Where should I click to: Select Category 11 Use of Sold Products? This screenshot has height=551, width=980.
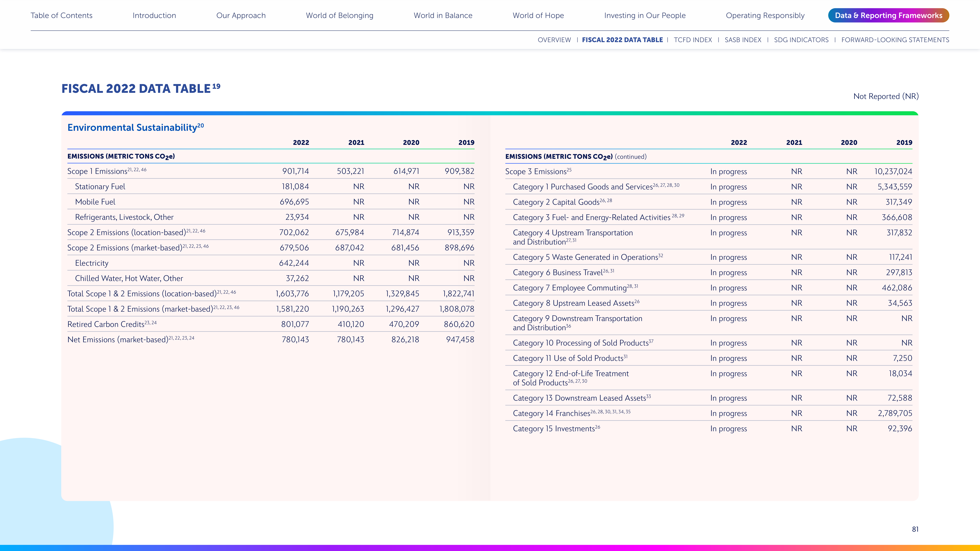point(570,358)
